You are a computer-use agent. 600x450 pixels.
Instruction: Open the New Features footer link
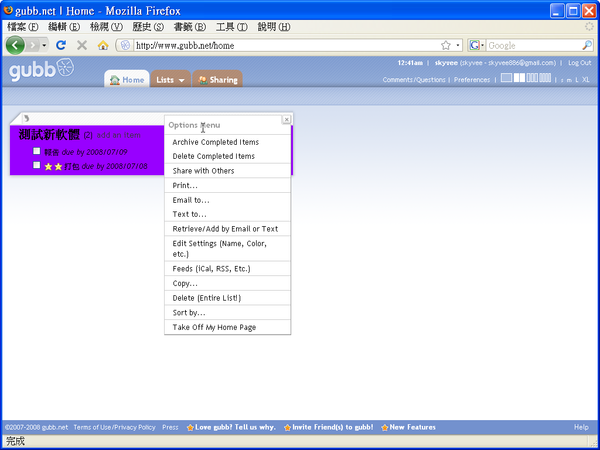(x=408, y=427)
